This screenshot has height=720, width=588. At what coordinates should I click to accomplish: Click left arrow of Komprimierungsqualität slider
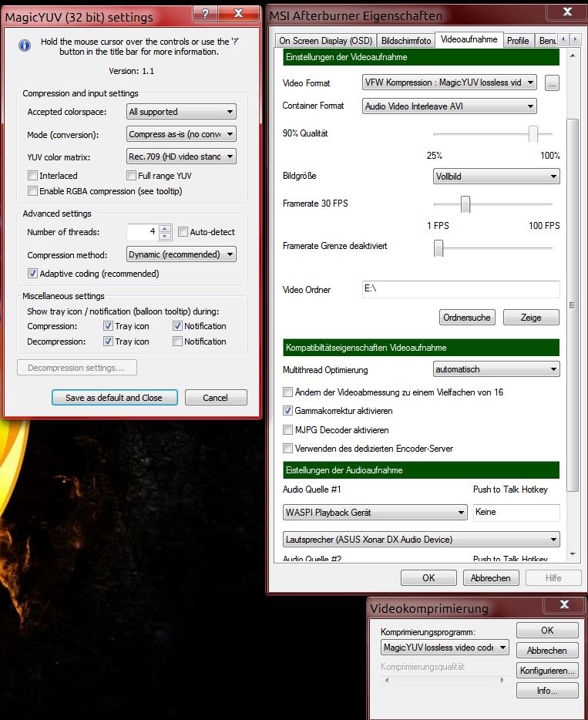click(x=387, y=680)
